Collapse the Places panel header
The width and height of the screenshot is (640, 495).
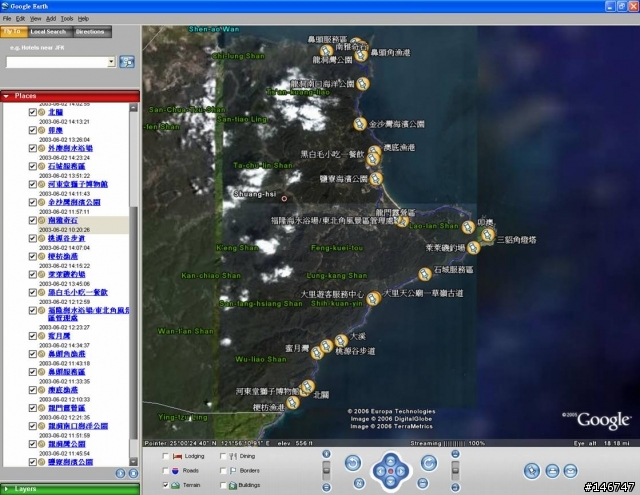coord(70,96)
